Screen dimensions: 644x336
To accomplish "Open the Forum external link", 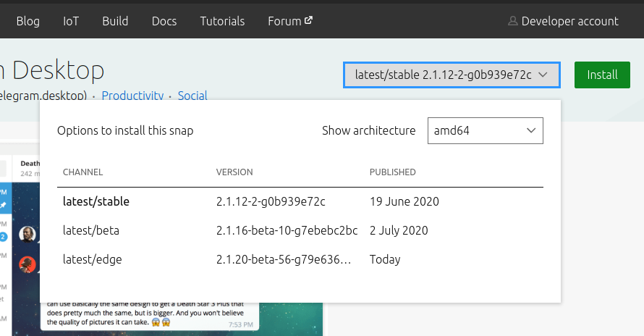I will point(290,21).
